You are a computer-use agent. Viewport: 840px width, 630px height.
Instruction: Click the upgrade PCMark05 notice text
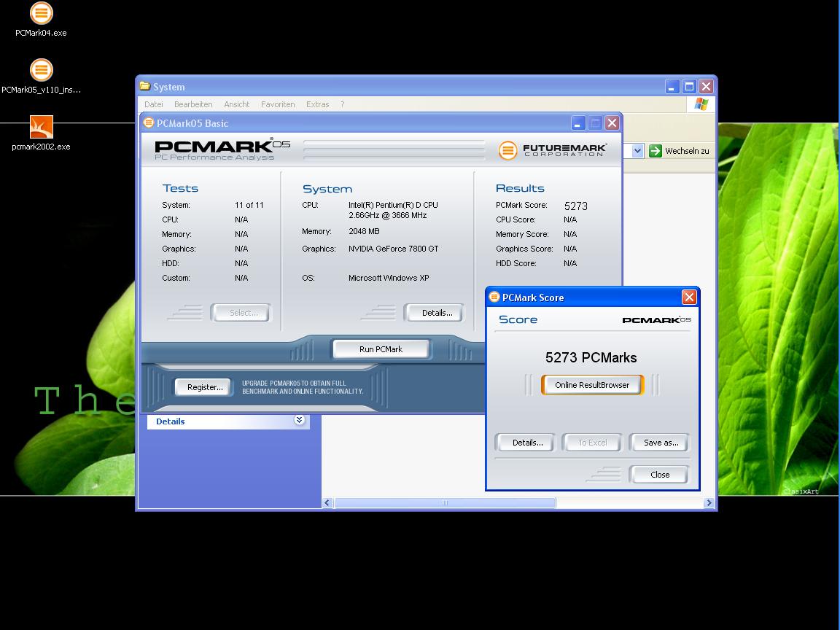303,387
